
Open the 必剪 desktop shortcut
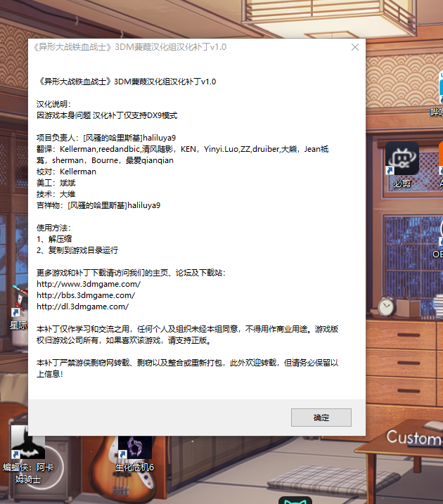[x=402, y=165]
